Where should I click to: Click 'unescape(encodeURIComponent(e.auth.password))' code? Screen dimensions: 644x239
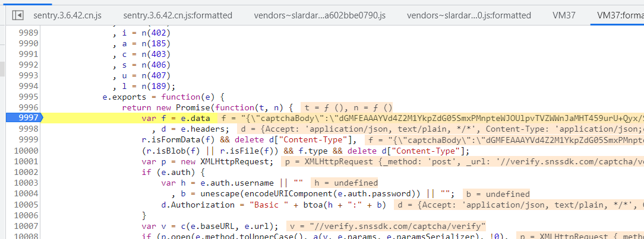pyautogui.click(x=310, y=193)
